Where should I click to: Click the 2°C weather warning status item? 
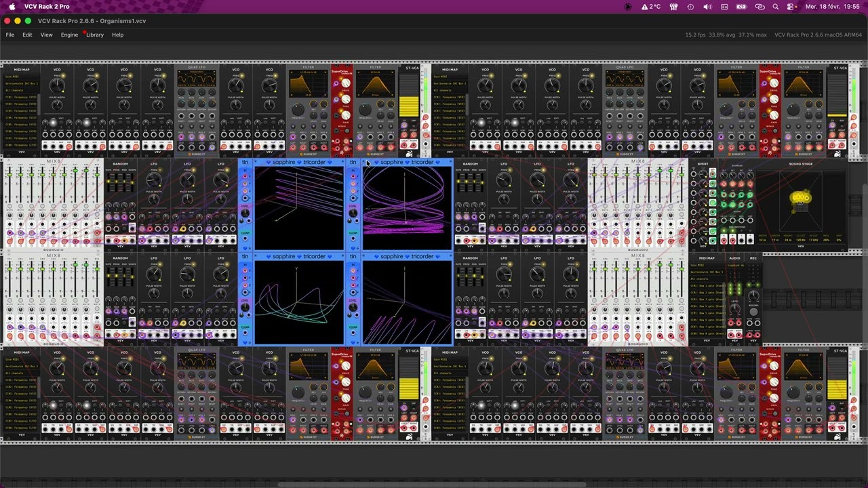point(651,6)
